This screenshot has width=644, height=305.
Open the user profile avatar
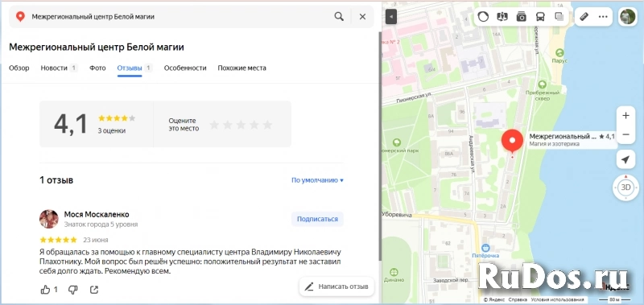click(628, 16)
